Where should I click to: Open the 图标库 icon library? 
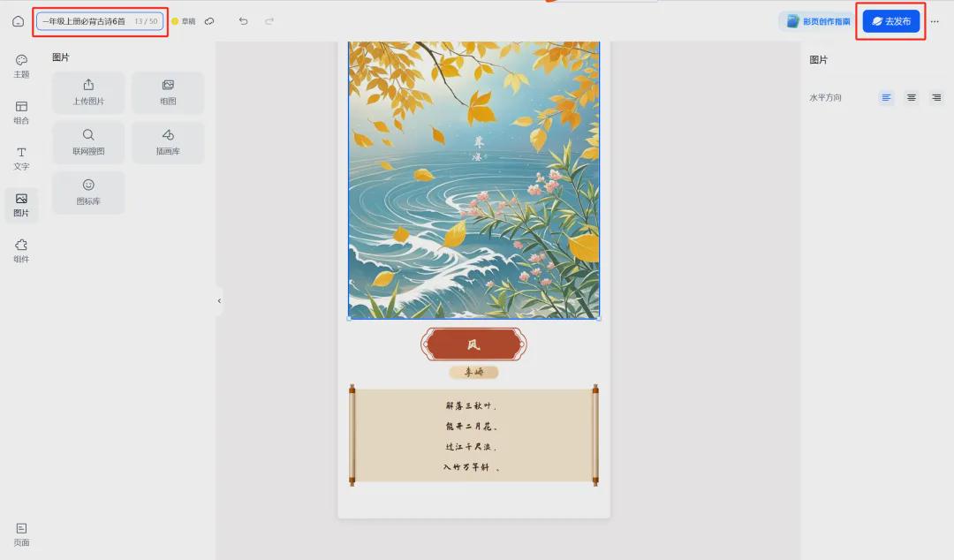[88, 193]
